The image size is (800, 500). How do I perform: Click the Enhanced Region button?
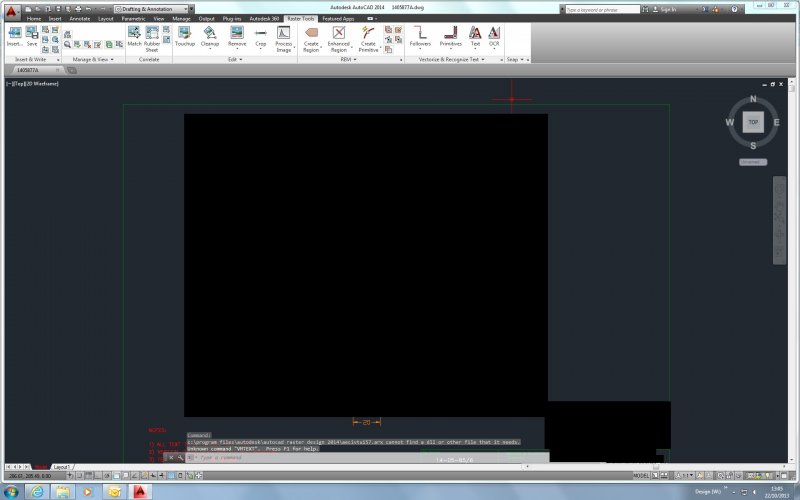point(339,39)
